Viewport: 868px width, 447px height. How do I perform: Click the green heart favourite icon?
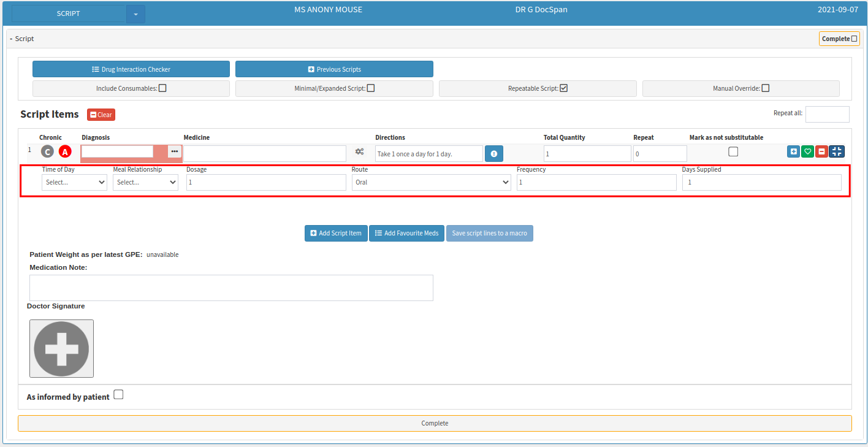click(x=807, y=151)
